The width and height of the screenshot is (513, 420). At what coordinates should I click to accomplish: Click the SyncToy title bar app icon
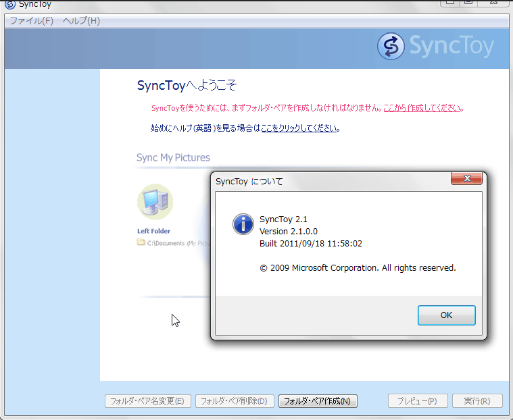click(x=10, y=4)
